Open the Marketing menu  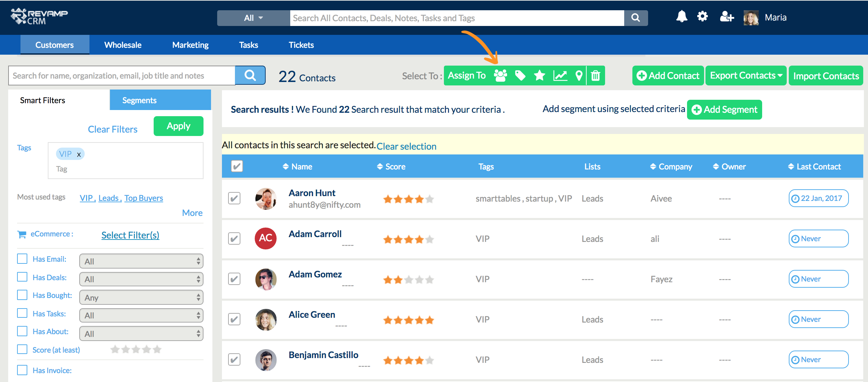190,45
